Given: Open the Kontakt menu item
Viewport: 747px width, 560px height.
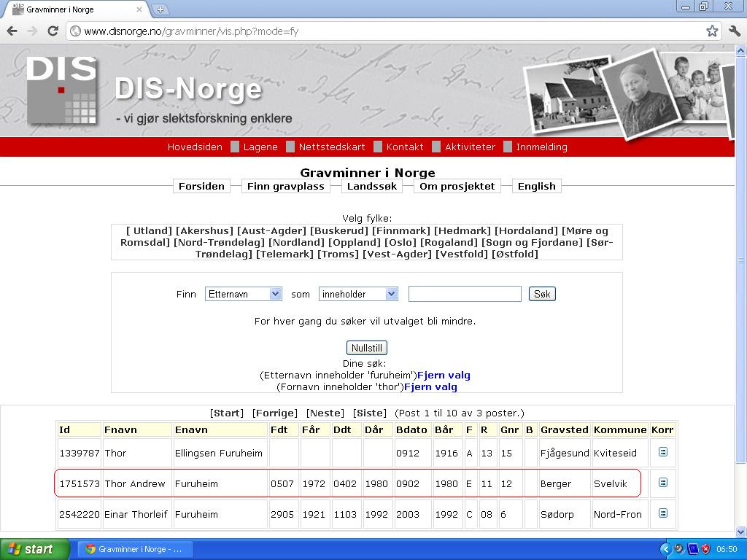Looking at the screenshot, I should click(x=404, y=147).
